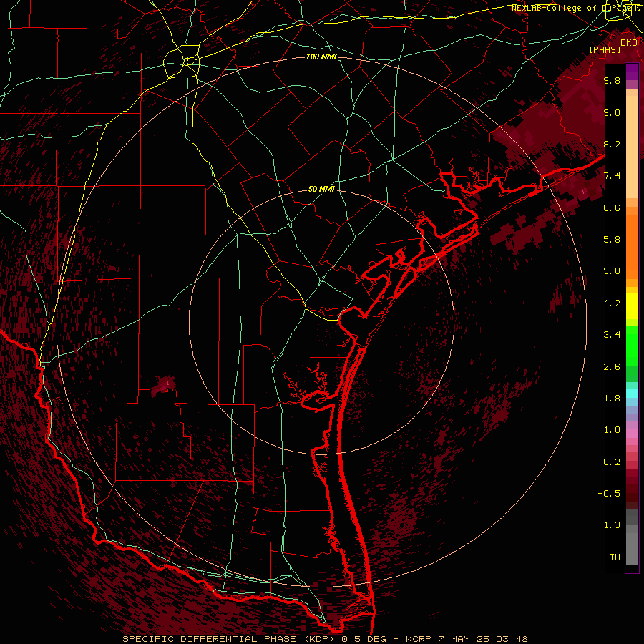
Task: Click the TH label on color scale
Action: (x=615, y=557)
